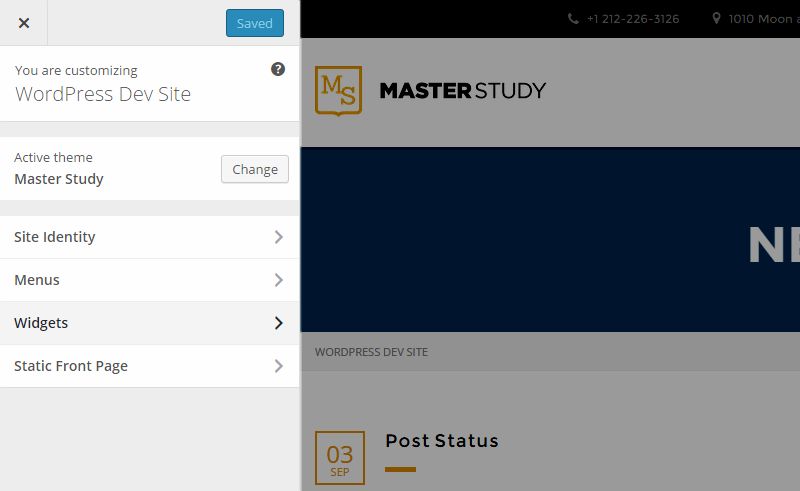Open the help question mark icon
800x491 pixels.
pos(278,69)
